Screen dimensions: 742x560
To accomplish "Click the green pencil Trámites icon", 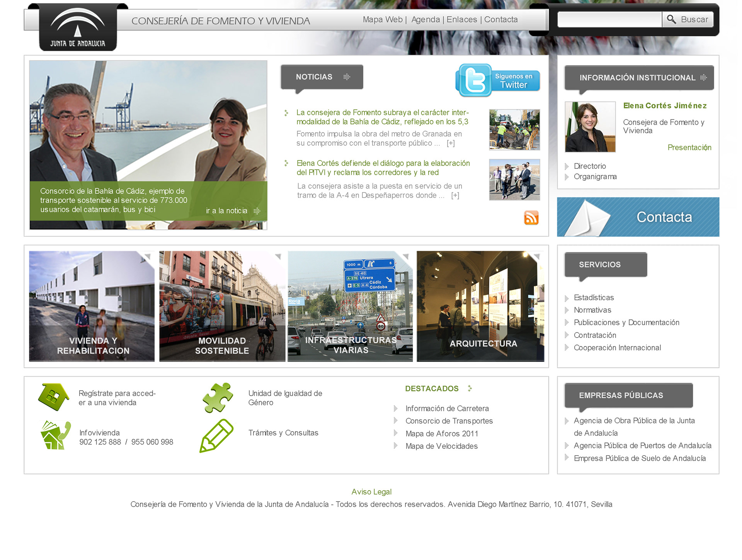I will (x=216, y=436).
